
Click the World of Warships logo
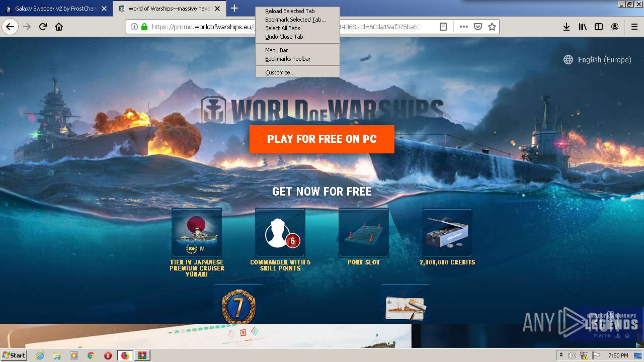point(322,110)
